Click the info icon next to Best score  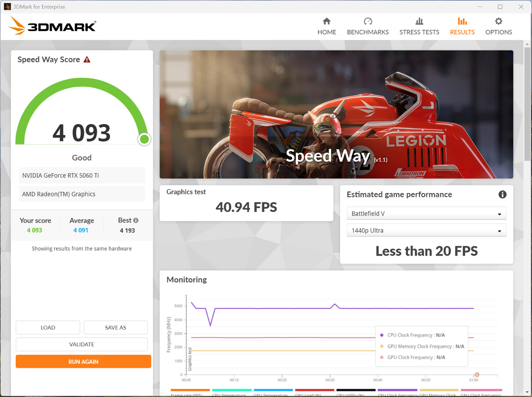point(136,220)
